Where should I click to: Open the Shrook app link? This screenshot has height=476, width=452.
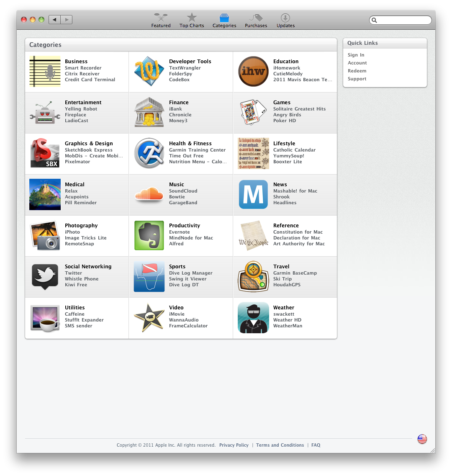pyautogui.click(x=281, y=197)
